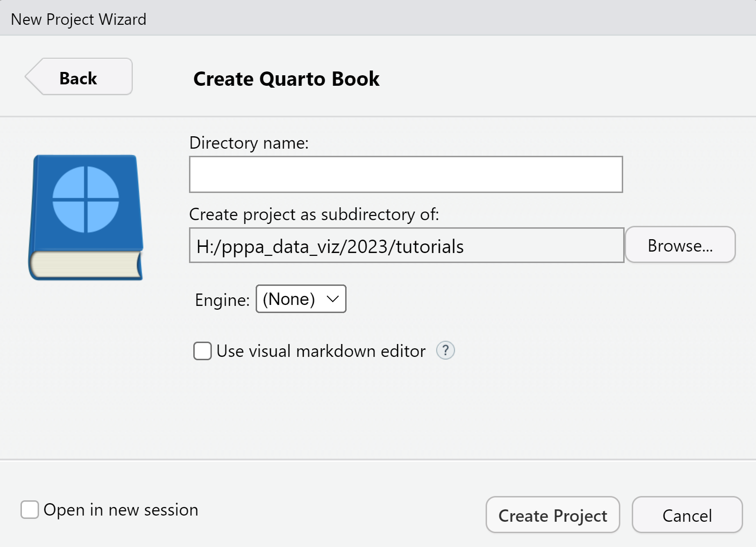Click the Directory name input field
This screenshot has width=756, height=547.
pos(406,174)
